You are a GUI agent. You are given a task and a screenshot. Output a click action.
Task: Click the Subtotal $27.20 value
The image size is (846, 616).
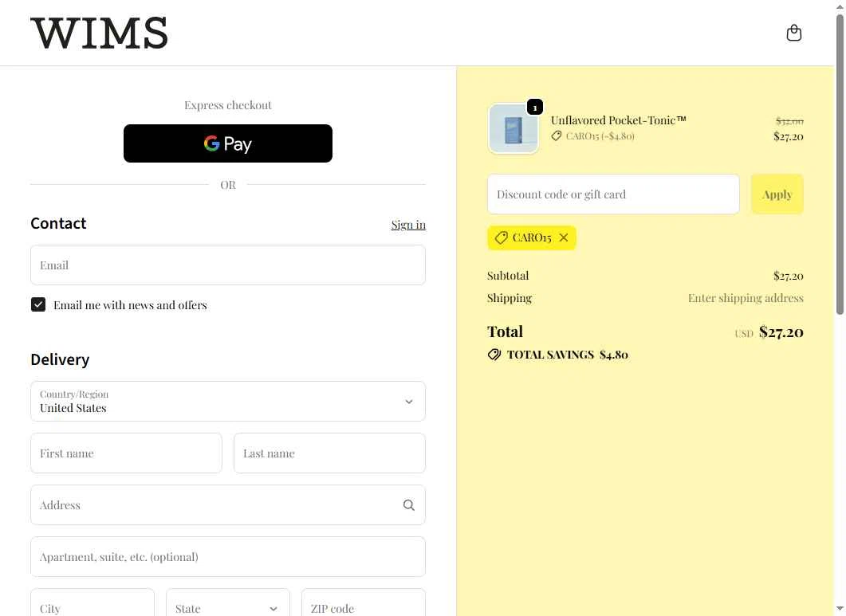point(789,276)
